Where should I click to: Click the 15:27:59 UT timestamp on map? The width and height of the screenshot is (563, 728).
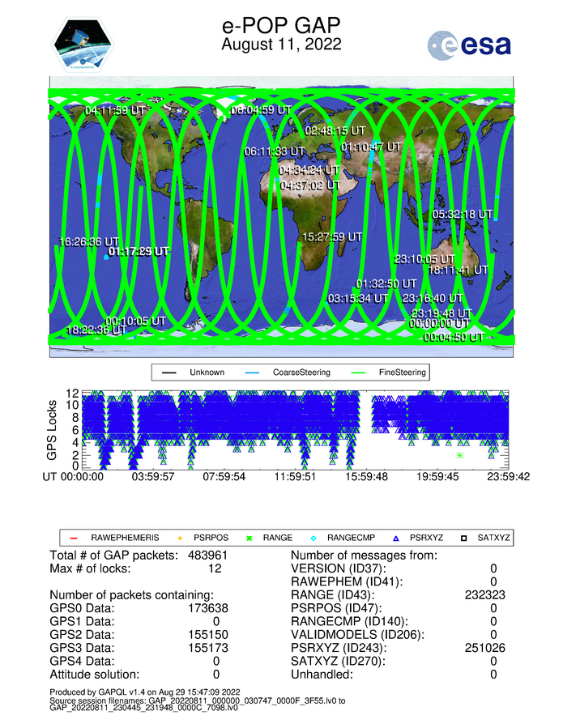tap(331, 237)
